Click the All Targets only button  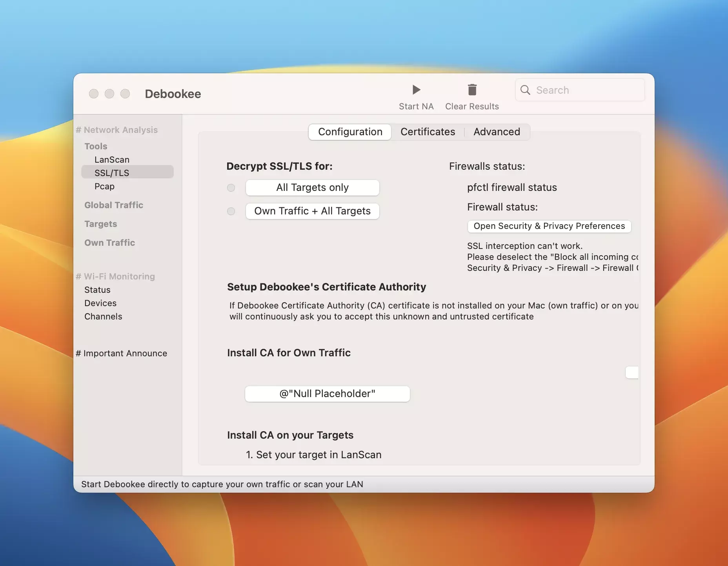pyautogui.click(x=312, y=188)
